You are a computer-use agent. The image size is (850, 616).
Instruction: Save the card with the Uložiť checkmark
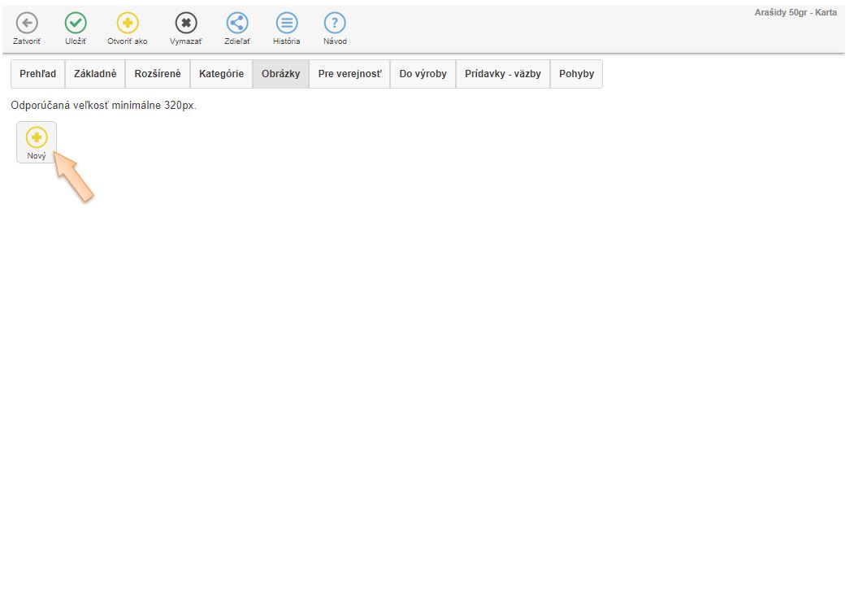[x=76, y=24]
